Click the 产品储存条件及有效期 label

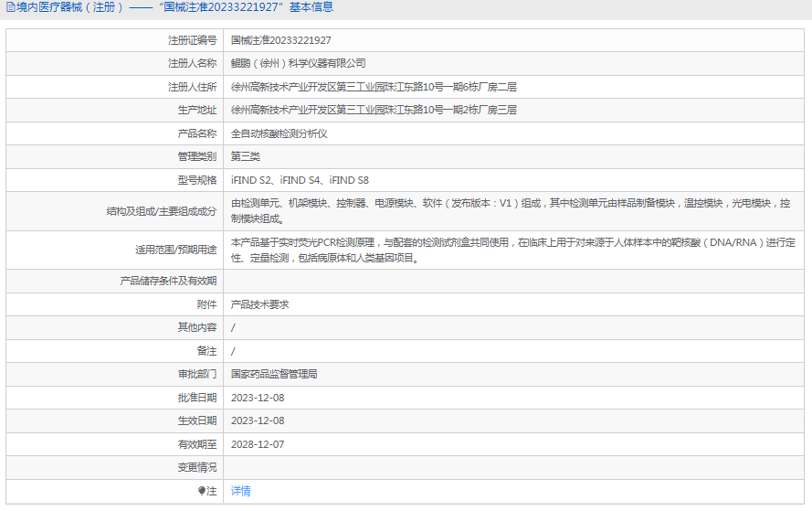tap(168, 281)
